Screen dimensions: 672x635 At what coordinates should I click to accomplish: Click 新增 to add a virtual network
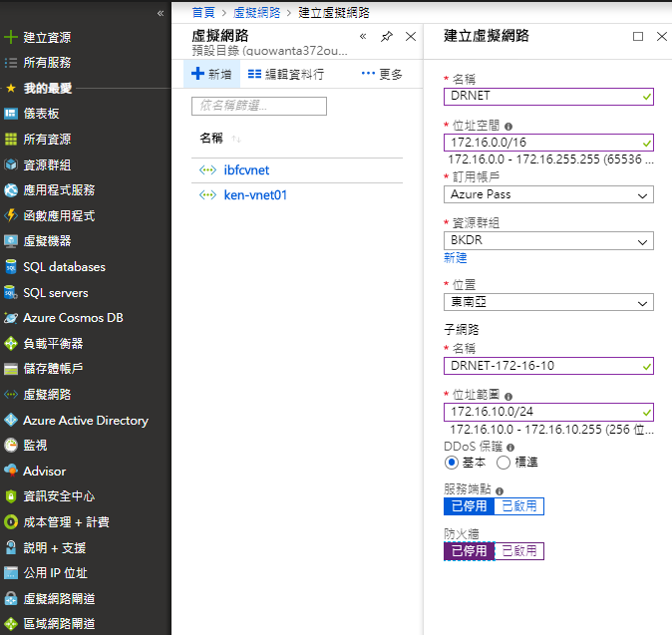(211, 74)
